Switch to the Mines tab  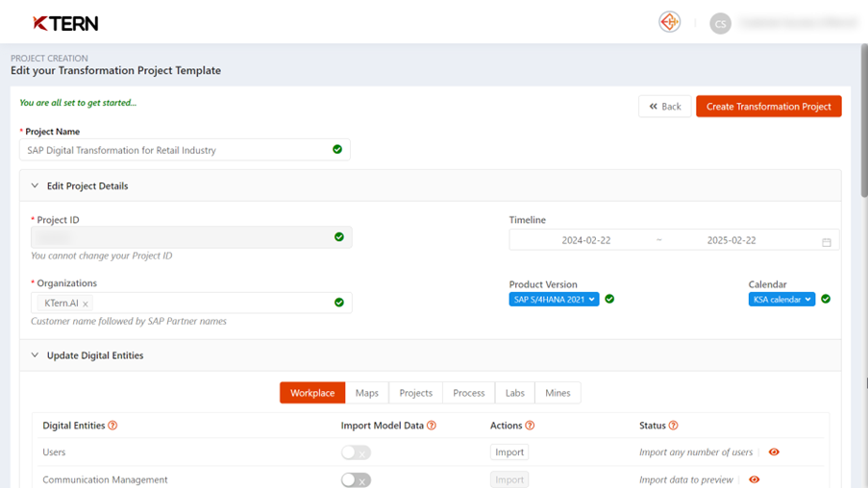click(558, 393)
